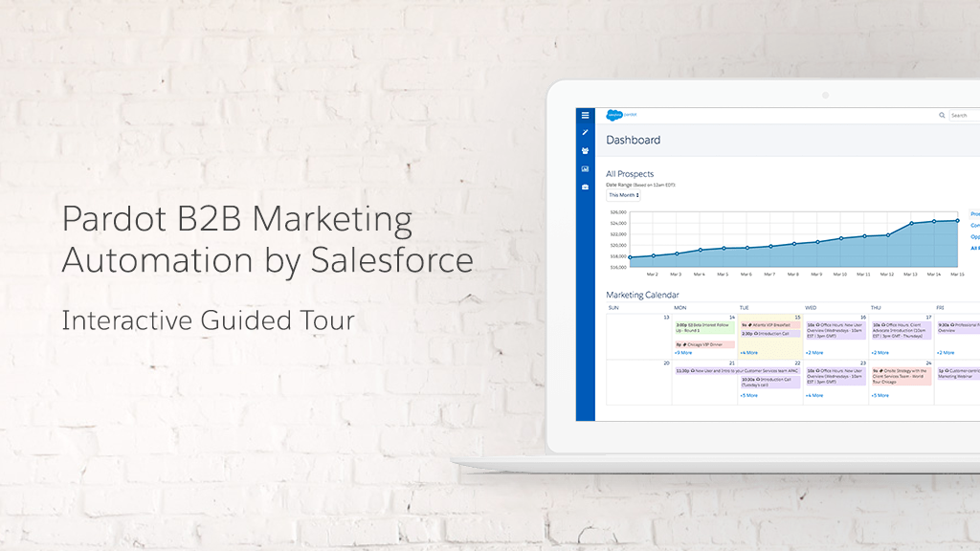This screenshot has width=980, height=551.
Task: Open Wednesday 16 Office Hours event
Action: pyautogui.click(x=835, y=330)
